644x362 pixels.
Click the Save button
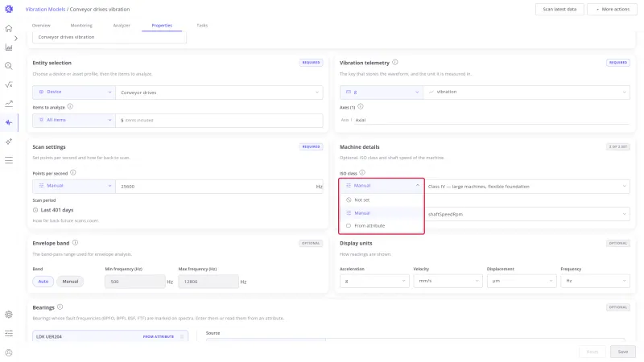point(622,352)
